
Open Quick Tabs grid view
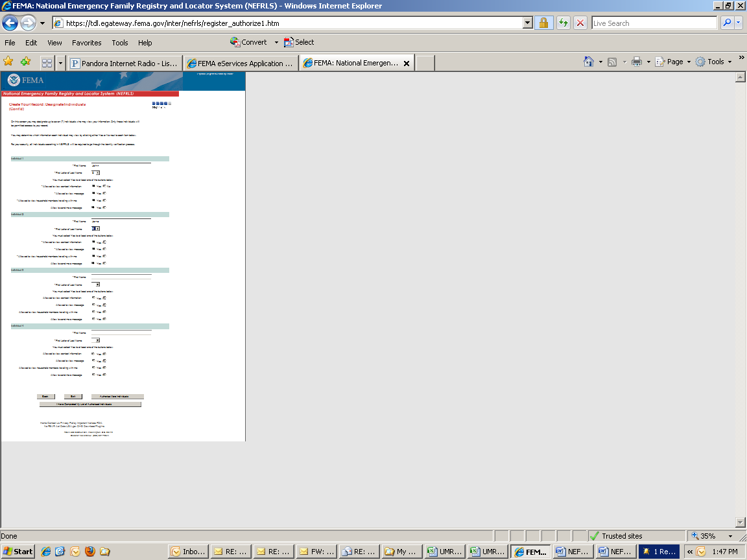pyautogui.click(x=47, y=63)
